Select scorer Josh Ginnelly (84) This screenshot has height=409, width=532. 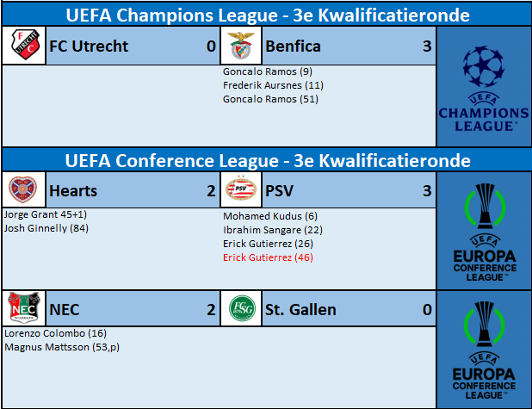(x=46, y=228)
